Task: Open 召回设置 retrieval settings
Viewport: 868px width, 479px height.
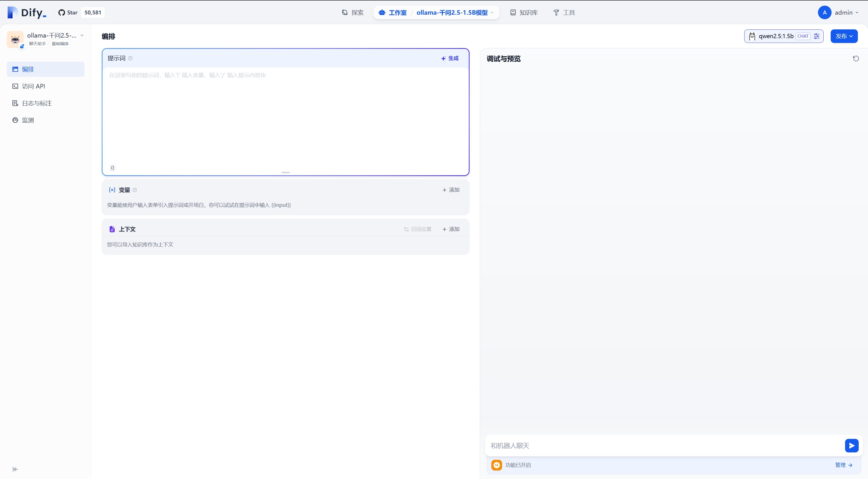Action: pyautogui.click(x=418, y=229)
